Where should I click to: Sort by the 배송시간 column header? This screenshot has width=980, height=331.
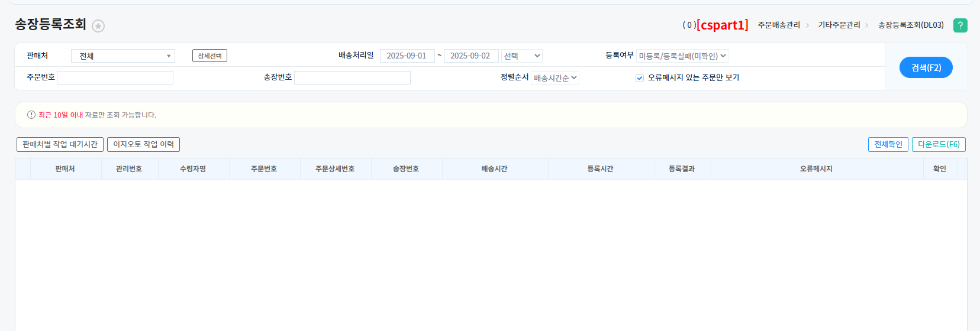coord(494,169)
